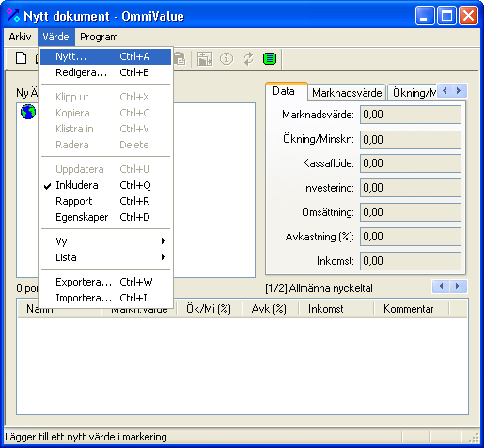Maximize the OmniValue window

tap(446, 15)
